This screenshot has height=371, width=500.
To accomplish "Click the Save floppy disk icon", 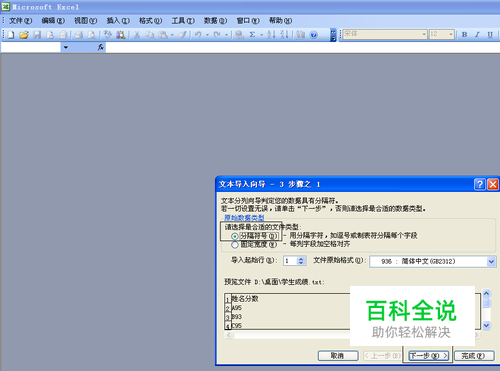I will pyautogui.click(x=37, y=35).
